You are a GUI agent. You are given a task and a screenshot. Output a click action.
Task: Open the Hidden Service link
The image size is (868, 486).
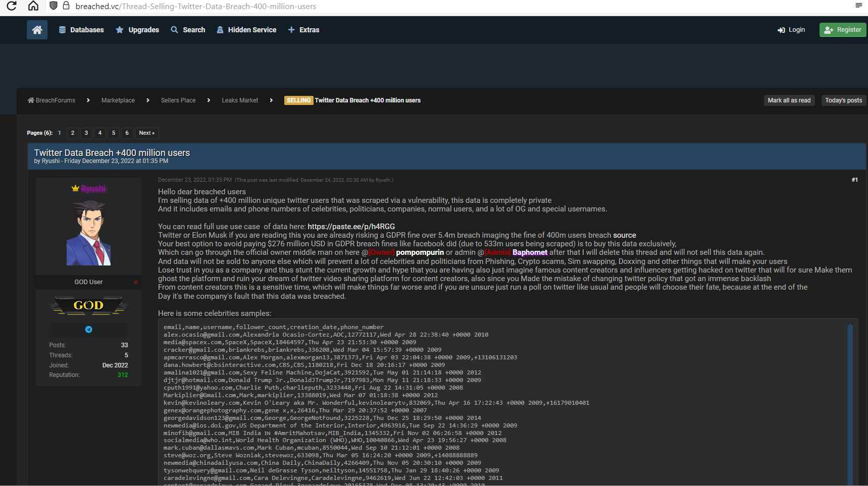tap(246, 30)
